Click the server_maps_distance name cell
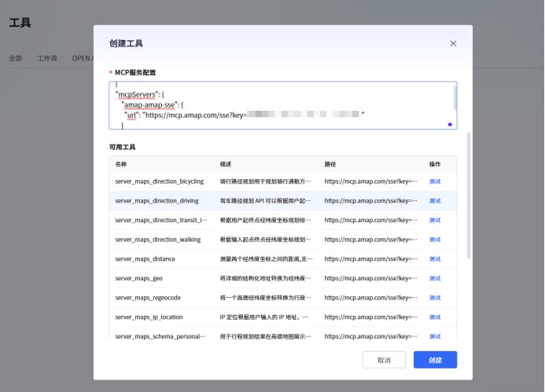545x392 pixels. pyautogui.click(x=145, y=259)
